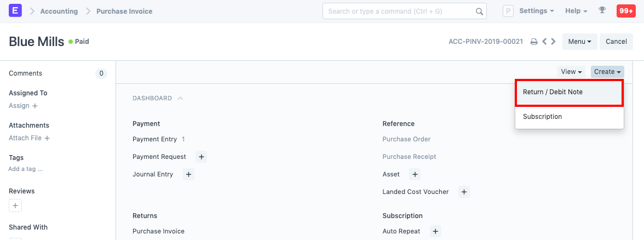Open the 99+ notifications badge
Screen dimensions: 644x240
click(626, 11)
